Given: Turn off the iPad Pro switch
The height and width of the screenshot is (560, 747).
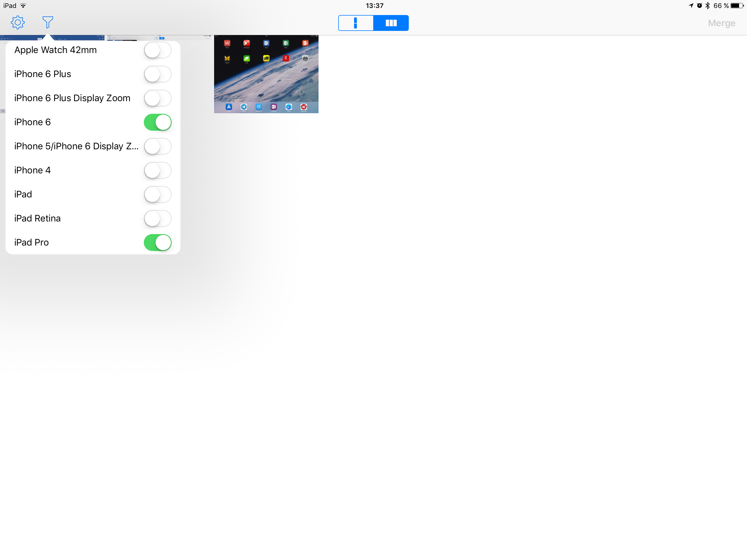Looking at the screenshot, I should click(x=158, y=243).
